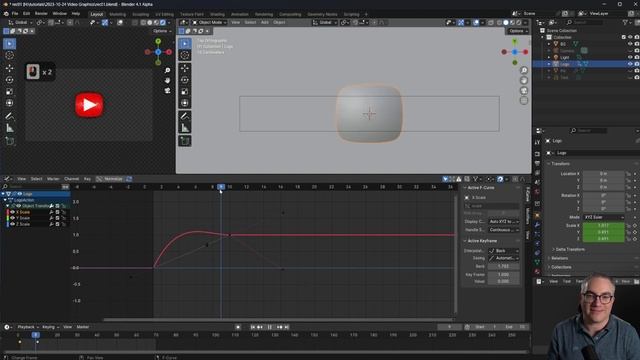The width and height of the screenshot is (640, 360).
Task: Click the zoom magnifier icon in left viewport
Action: pyautogui.click(x=167, y=70)
